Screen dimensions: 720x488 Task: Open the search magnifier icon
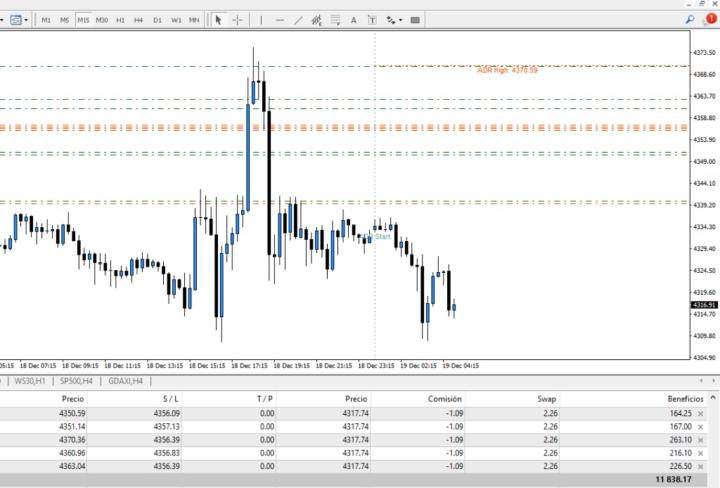tap(690, 19)
